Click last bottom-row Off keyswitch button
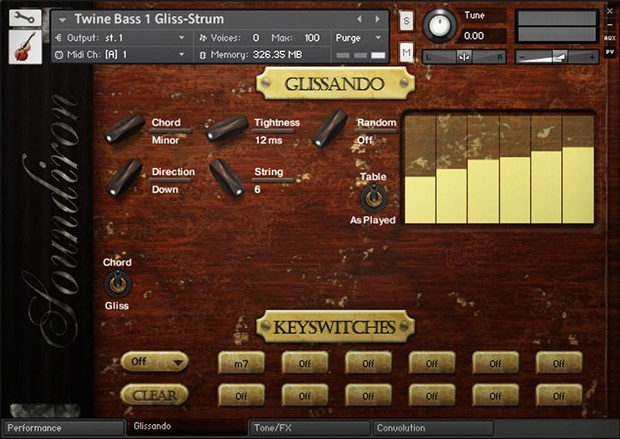 pos(559,395)
